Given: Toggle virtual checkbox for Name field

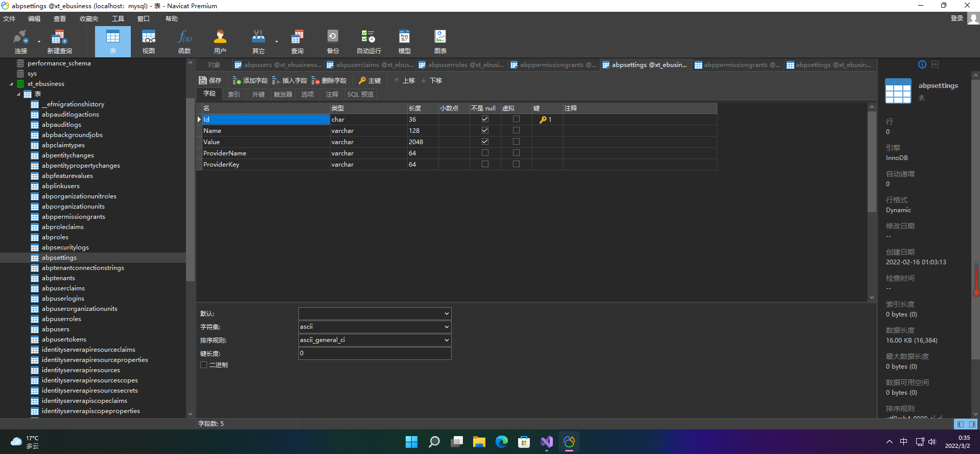Looking at the screenshot, I should pos(516,130).
